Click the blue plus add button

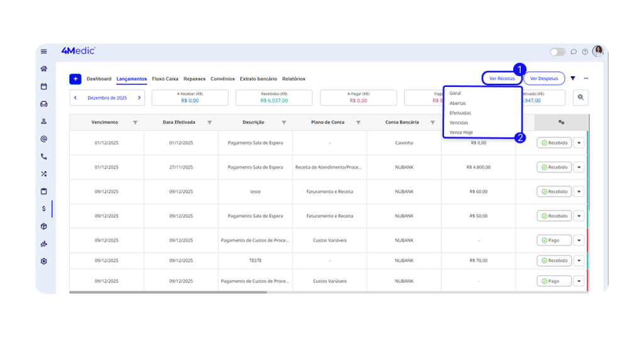(75, 79)
